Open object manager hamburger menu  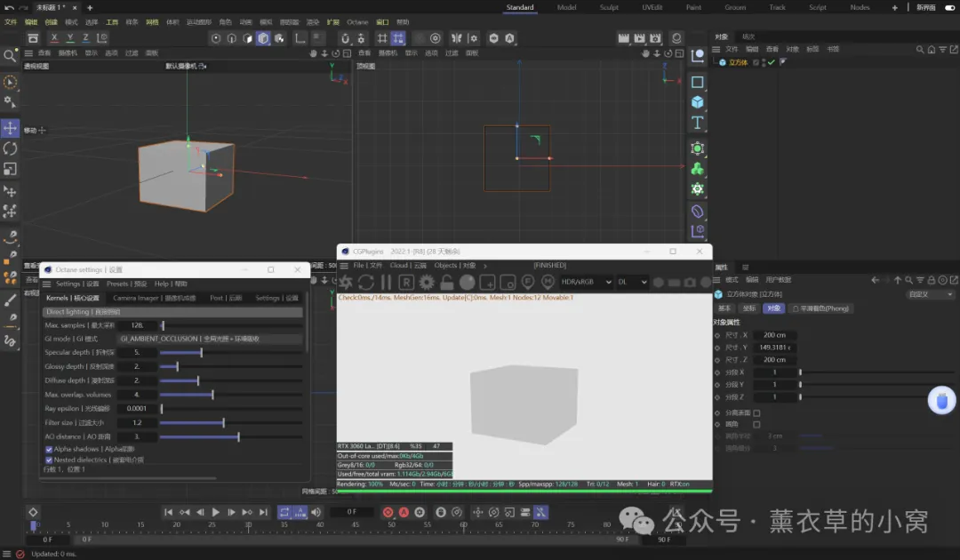pyautogui.click(x=716, y=50)
